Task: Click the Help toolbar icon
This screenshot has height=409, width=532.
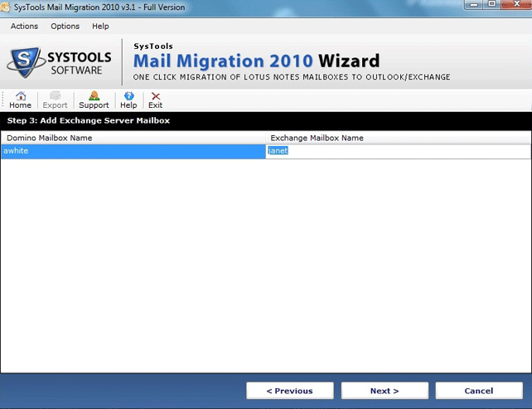Action: 128,100
